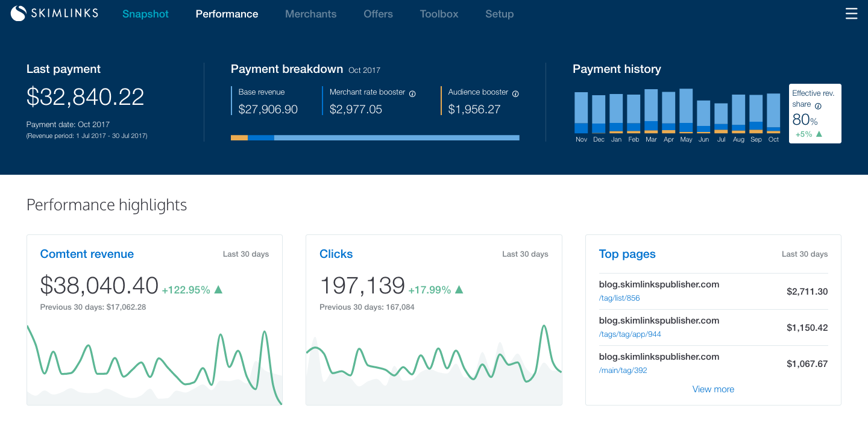Select Toolbox in the navigation
Viewport: 868px width, 423px height.
[x=439, y=14]
